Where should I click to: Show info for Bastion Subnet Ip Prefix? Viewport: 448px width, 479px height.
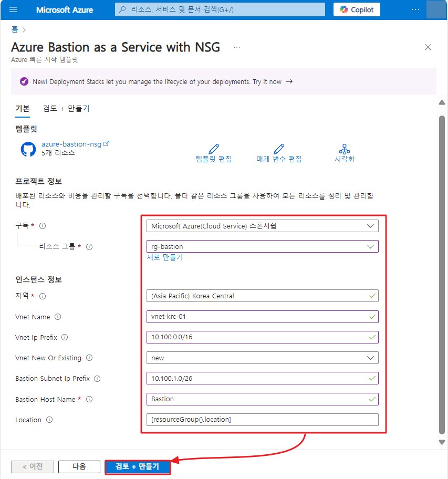coord(97,379)
